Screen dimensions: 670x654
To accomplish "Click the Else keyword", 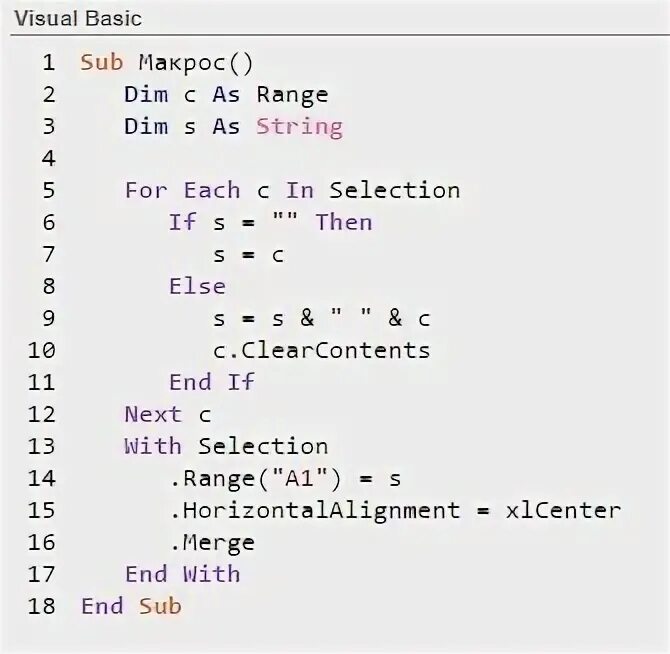I will (x=197, y=287).
